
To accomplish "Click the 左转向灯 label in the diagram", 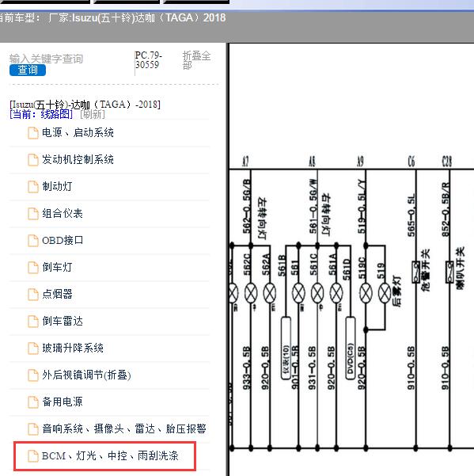I will pos(262,219).
